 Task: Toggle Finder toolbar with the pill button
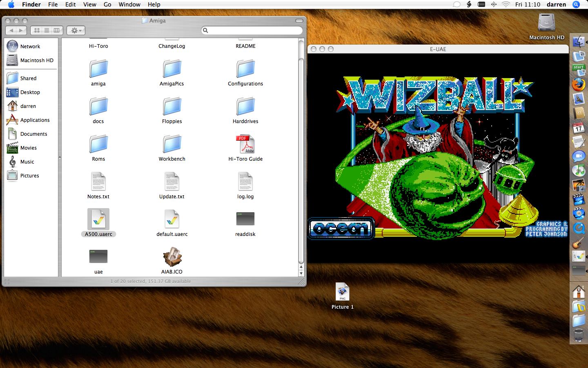[x=299, y=21]
